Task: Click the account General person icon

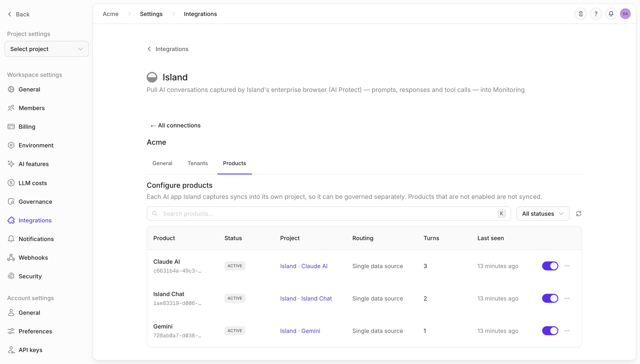Action: [x=11, y=313]
